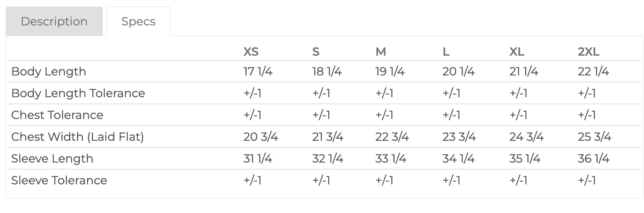The height and width of the screenshot is (213, 644).
Task: Click the Body Length Tolerance row label
Action: pyautogui.click(x=78, y=93)
